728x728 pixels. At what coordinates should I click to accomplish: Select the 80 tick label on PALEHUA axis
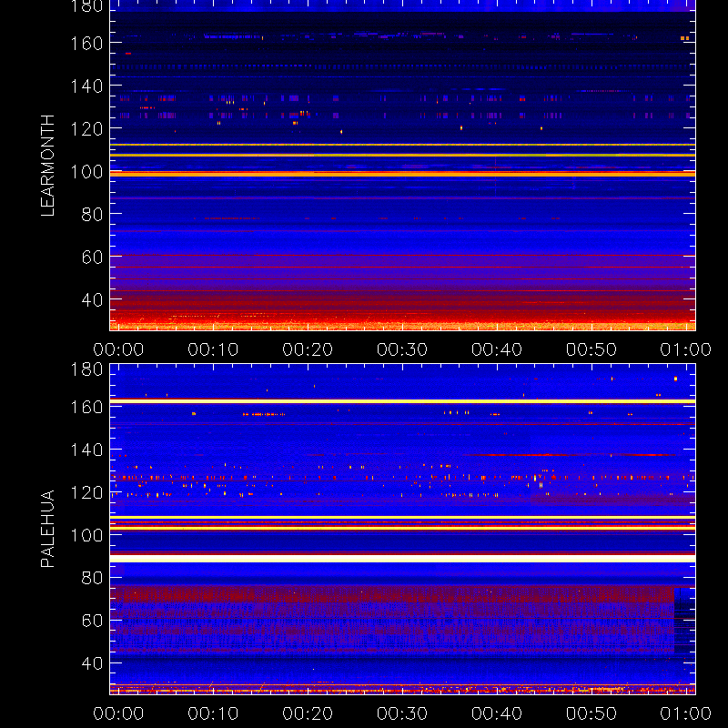(92, 578)
